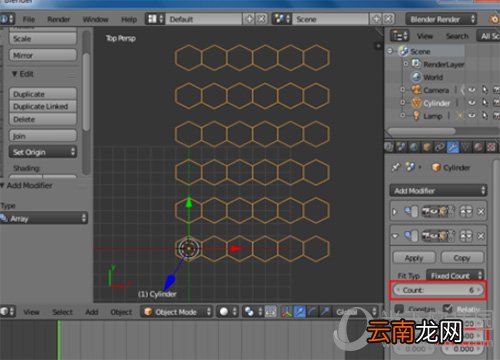500x360 pixels.
Task: Expand the Lamp tree node
Action: coord(403,116)
